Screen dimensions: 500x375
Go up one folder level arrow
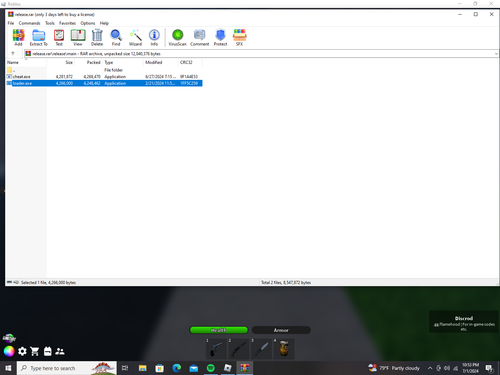[x=13, y=53]
